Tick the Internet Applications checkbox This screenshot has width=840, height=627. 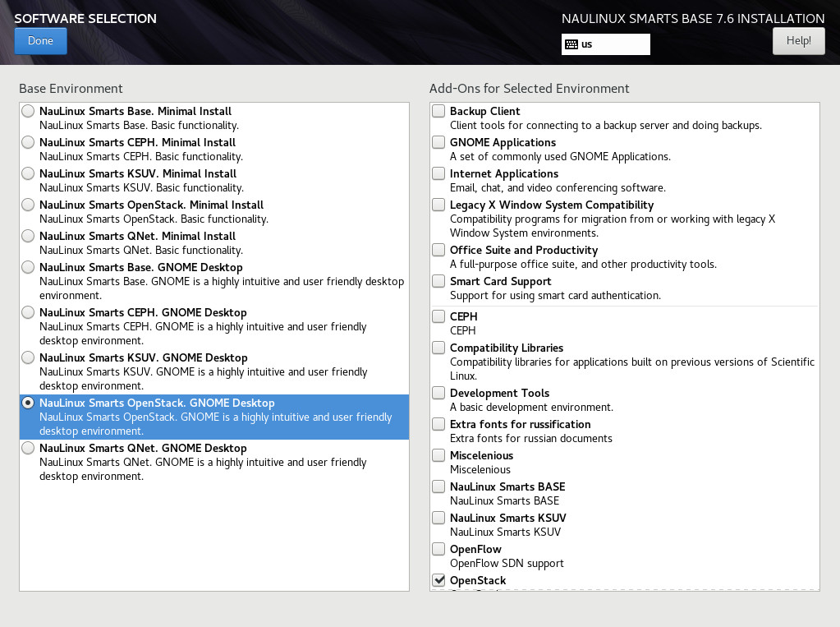click(x=439, y=173)
